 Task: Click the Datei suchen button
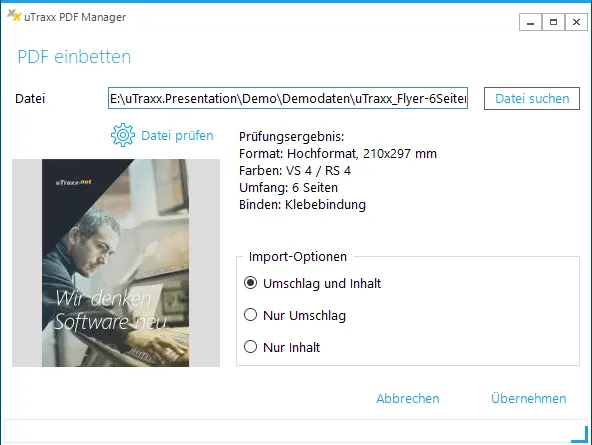(x=532, y=99)
